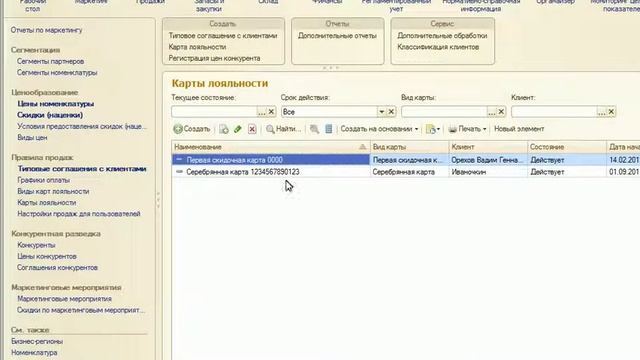This screenshot has width=640, height=360.
Task: Open Цены конкурентов
Action: [x=47, y=256]
